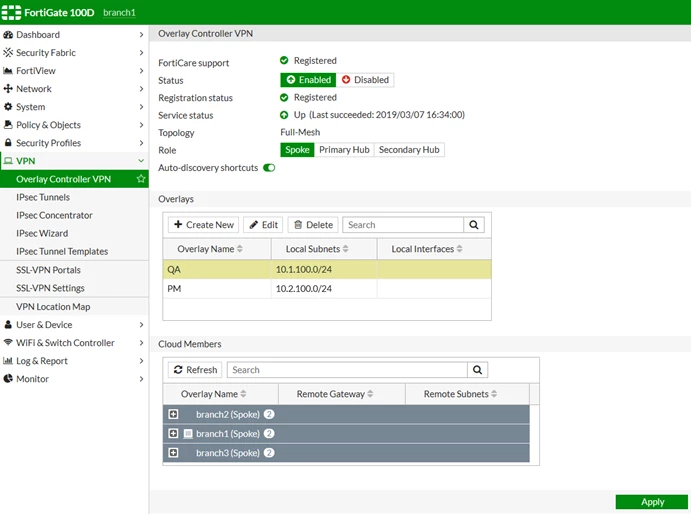Click the Network sidebar icon

8,89
